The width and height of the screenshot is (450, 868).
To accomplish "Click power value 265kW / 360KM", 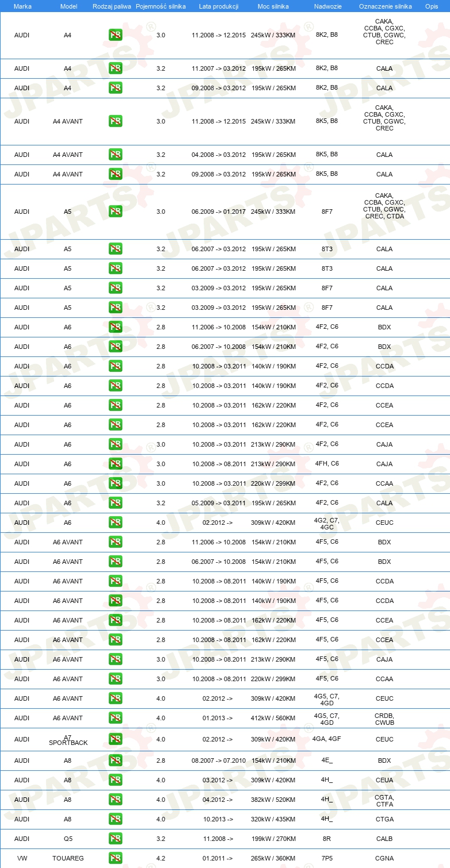I will click(x=273, y=858).
